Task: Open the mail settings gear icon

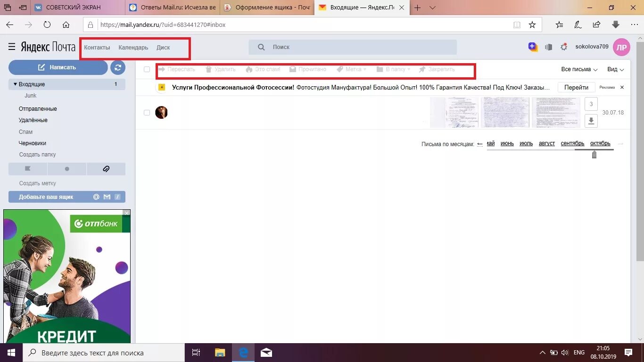Action: (564, 47)
